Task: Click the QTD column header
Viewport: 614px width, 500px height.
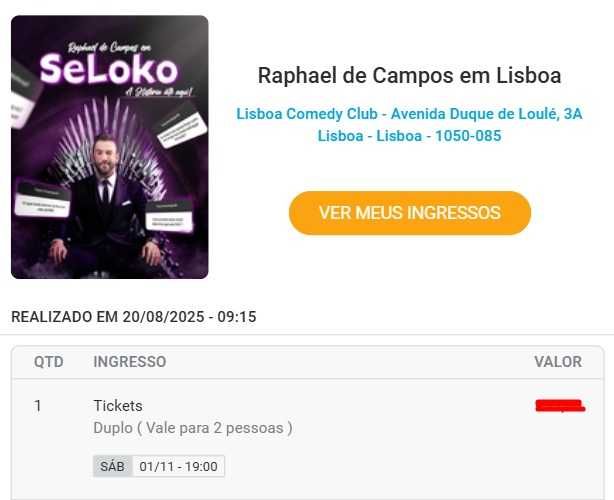Action: (49, 362)
